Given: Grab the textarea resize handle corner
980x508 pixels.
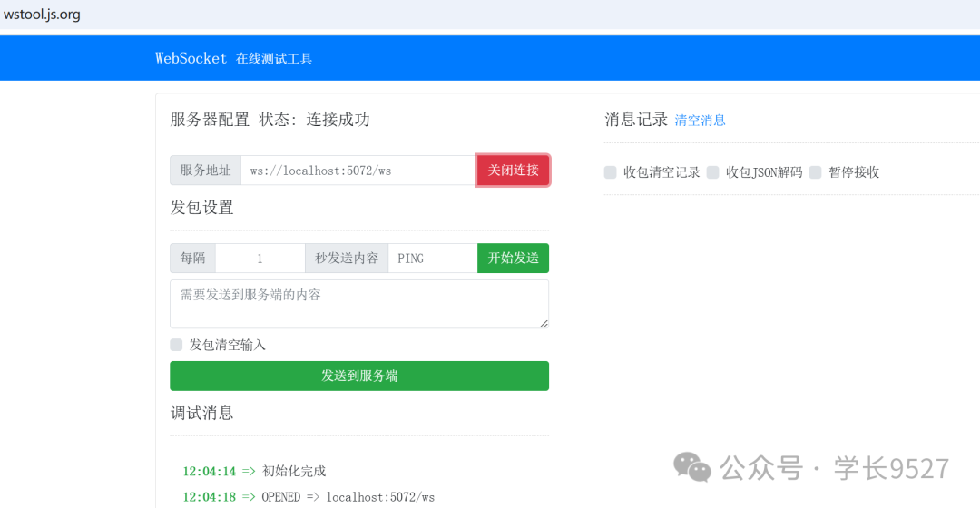Looking at the screenshot, I should [x=544, y=323].
